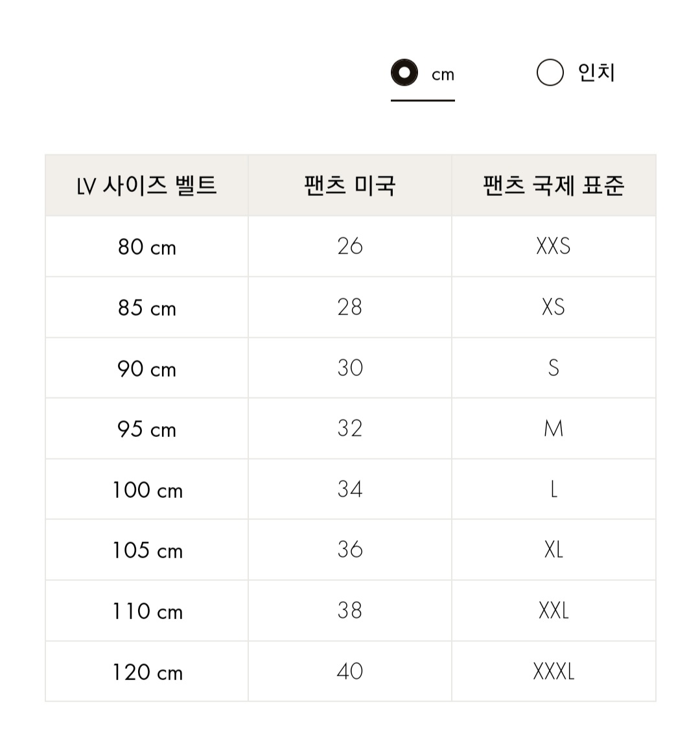The height and width of the screenshot is (741, 700).
Task: Click the cm unit label
Action: pyautogui.click(x=443, y=74)
